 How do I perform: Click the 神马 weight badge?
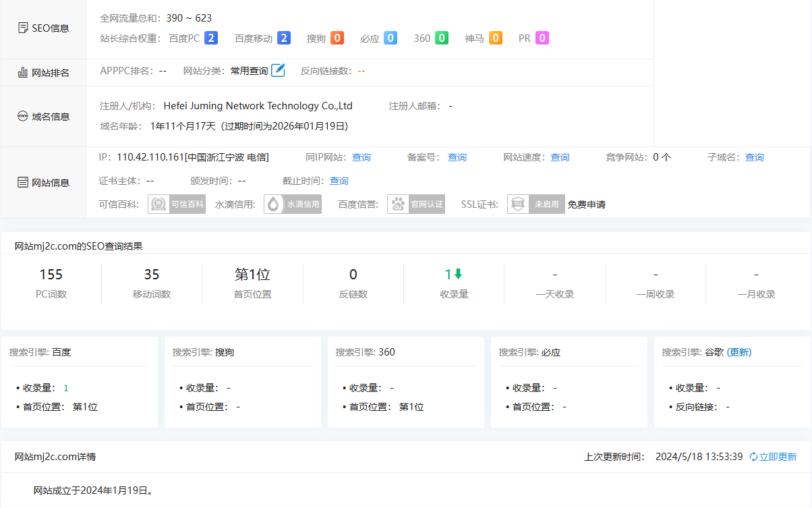496,38
